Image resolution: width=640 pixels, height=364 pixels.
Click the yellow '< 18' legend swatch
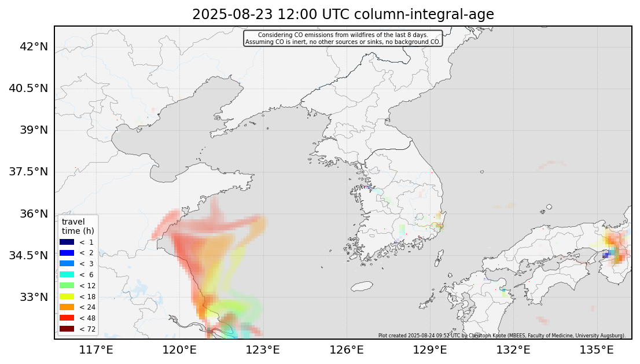click(x=67, y=296)
